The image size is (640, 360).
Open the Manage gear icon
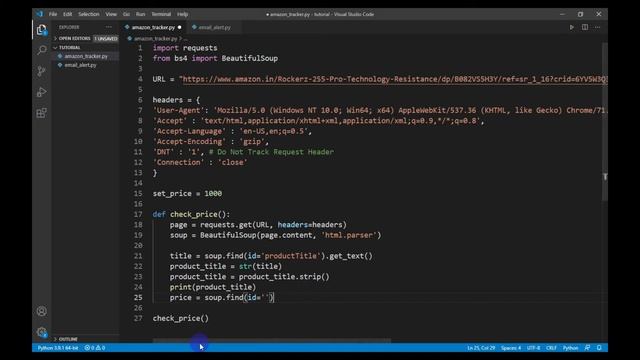click(42, 332)
